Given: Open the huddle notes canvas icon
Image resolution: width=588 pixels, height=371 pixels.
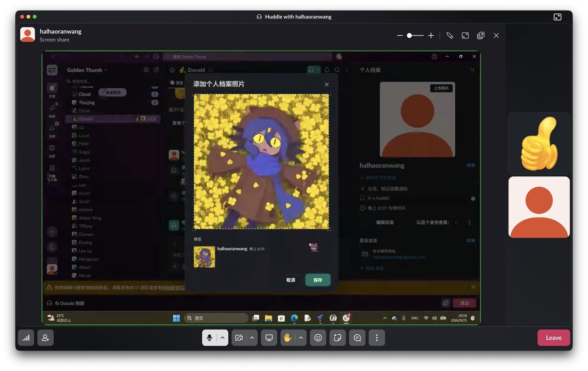Looking at the screenshot, I should [338, 338].
